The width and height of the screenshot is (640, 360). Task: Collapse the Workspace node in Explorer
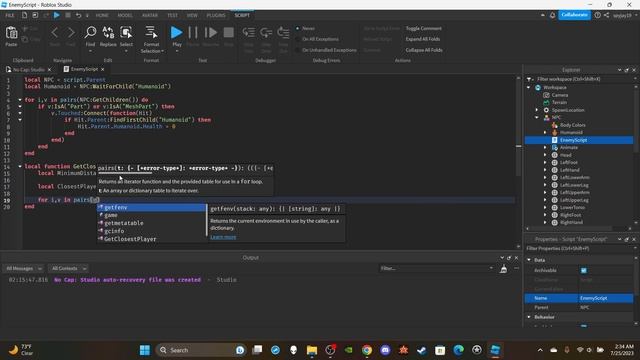529,87
